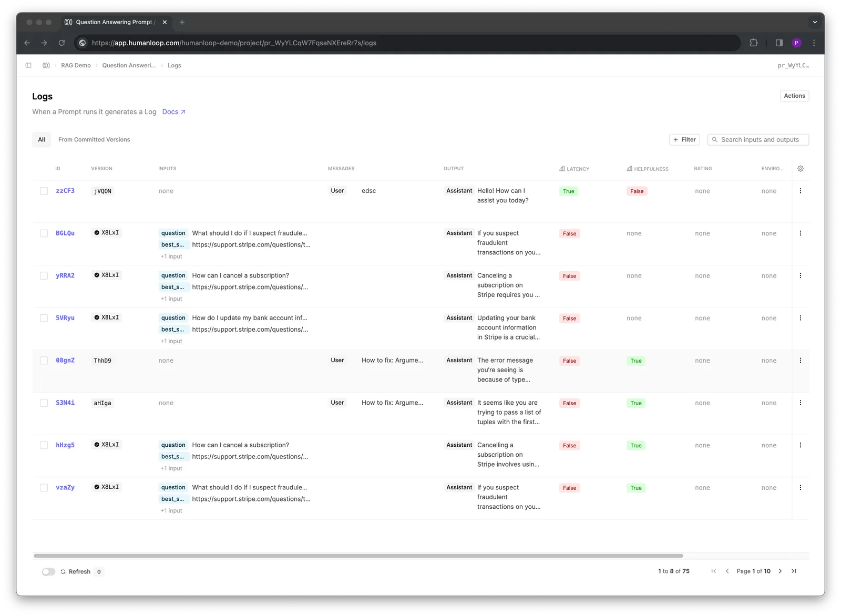Image resolution: width=841 pixels, height=616 pixels.
Task: Open RAG Demo breadcrumb
Action: pyautogui.click(x=76, y=66)
